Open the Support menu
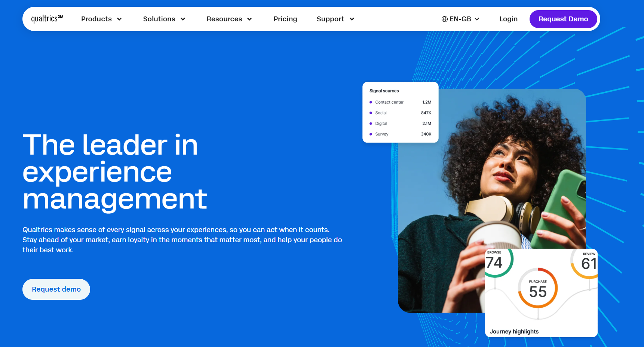The height and width of the screenshot is (347, 644). click(x=330, y=19)
